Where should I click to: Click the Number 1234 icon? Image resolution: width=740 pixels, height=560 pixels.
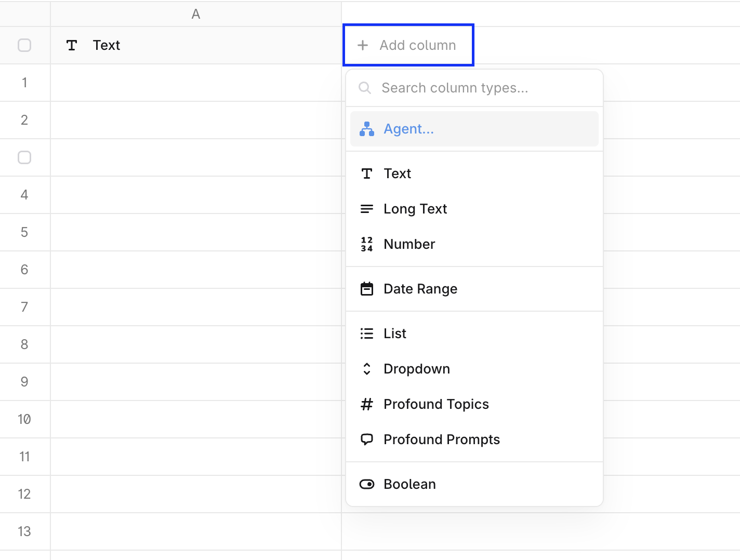click(367, 244)
